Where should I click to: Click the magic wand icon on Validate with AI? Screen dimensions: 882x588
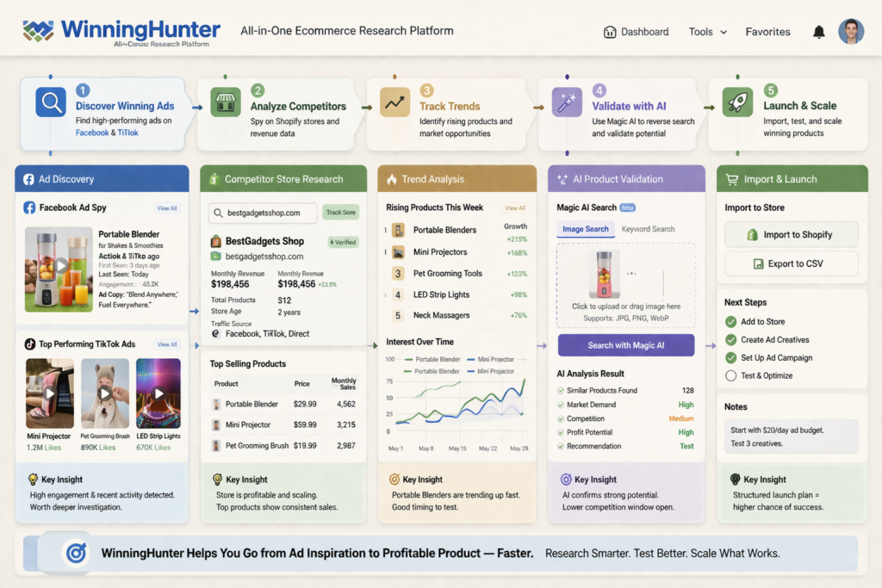tap(568, 101)
